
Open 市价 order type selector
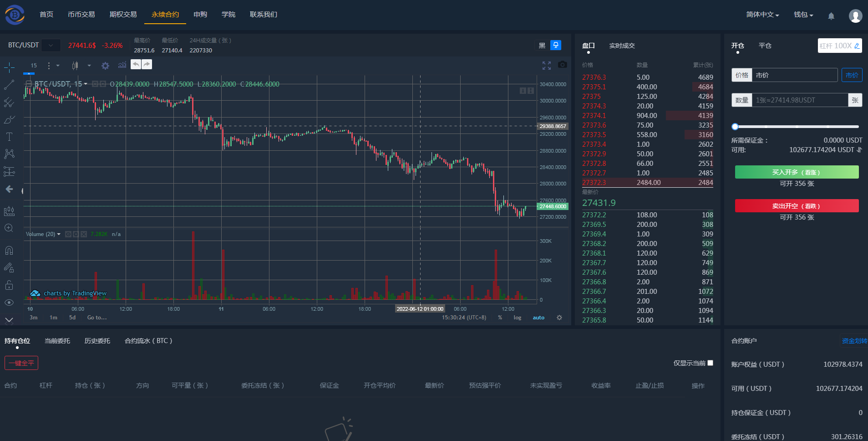tap(852, 75)
